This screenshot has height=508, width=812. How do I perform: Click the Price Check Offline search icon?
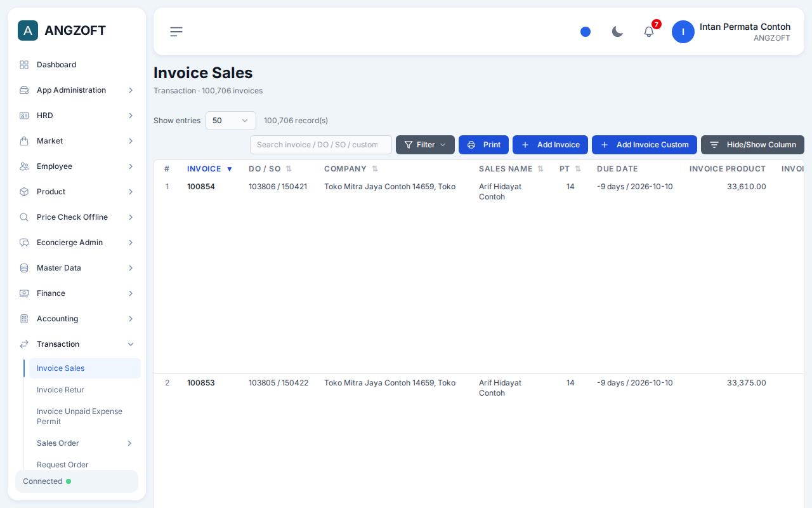24,217
